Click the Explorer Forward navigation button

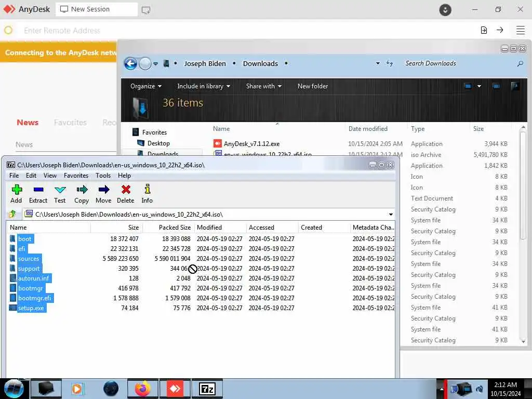(145, 63)
